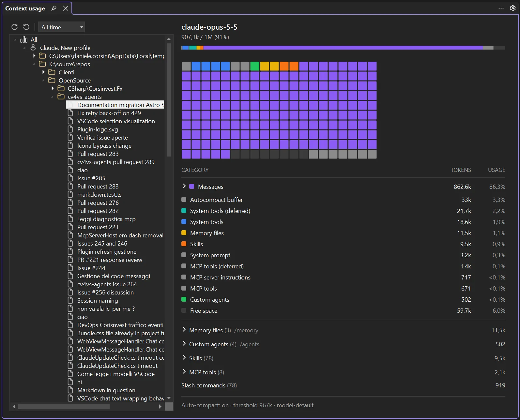The width and height of the screenshot is (520, 420).
Task: Click the Slash commands (78) row
Action: click(343, 385)
